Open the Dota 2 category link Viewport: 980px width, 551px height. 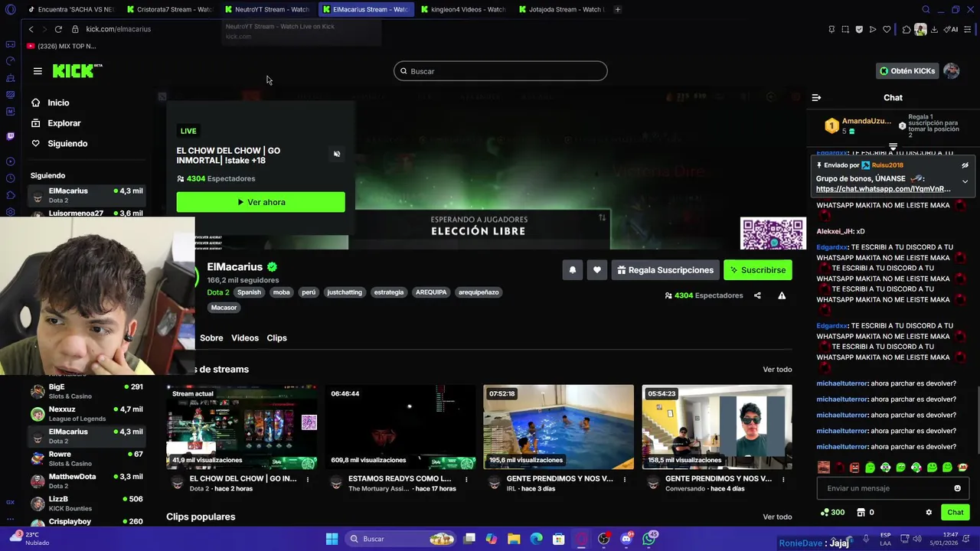(x=218, y=292)
